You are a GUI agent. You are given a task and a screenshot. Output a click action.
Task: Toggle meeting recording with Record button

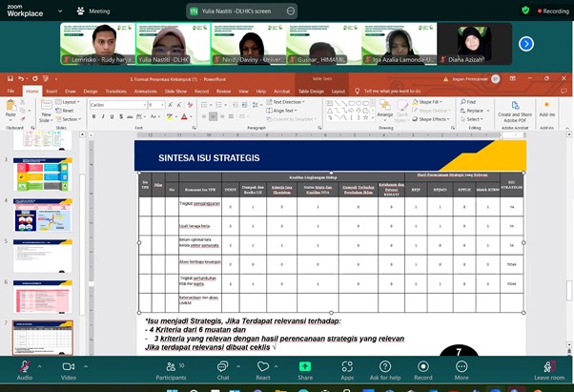coord(422,365)
